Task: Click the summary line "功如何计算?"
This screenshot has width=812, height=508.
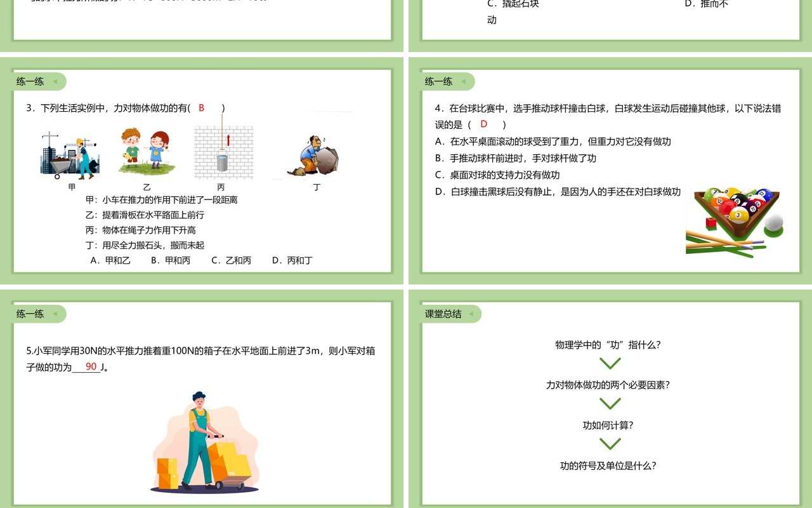Action: (608, 425)
